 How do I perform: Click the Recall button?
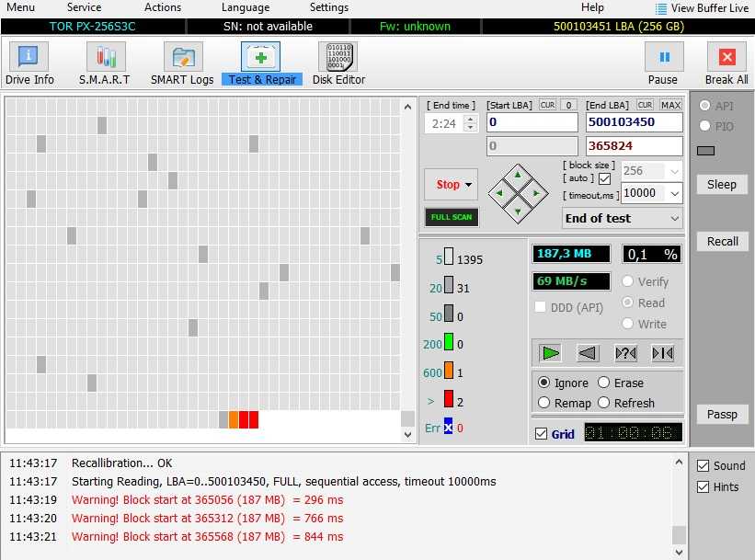[722, 242]
